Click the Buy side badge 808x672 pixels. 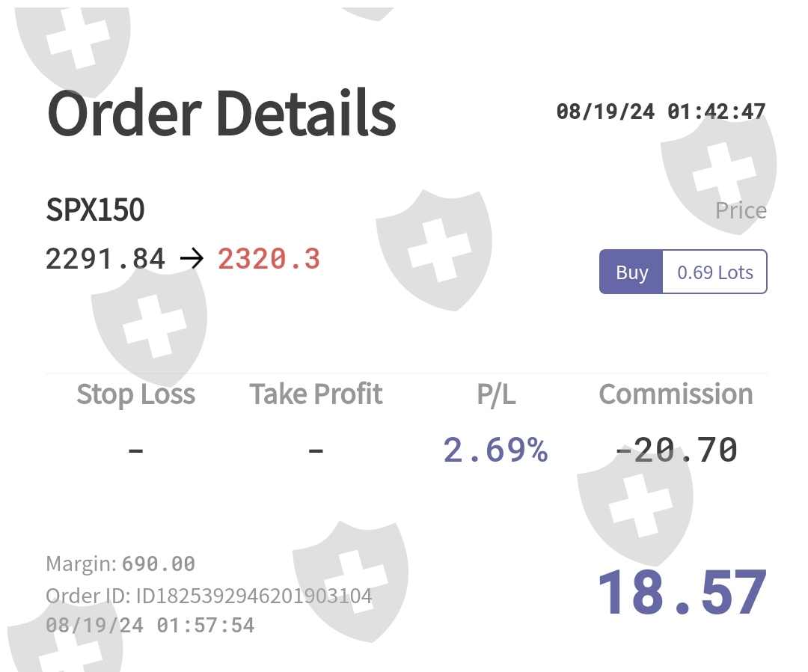(631, 272)
